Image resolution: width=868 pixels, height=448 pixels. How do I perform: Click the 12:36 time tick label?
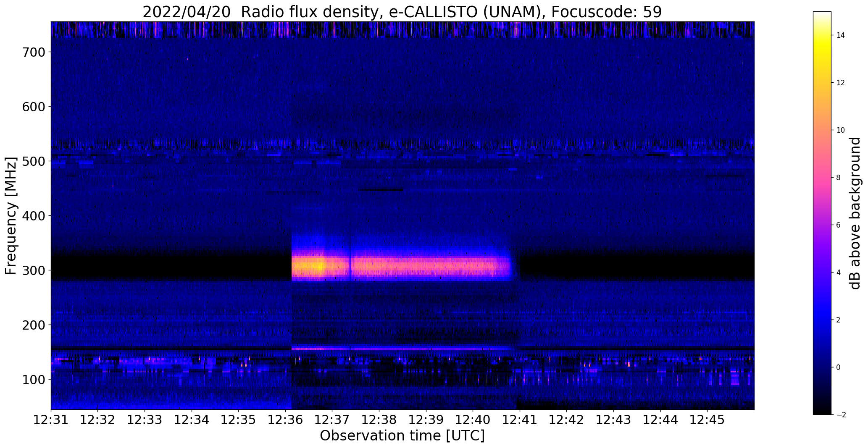285,420
